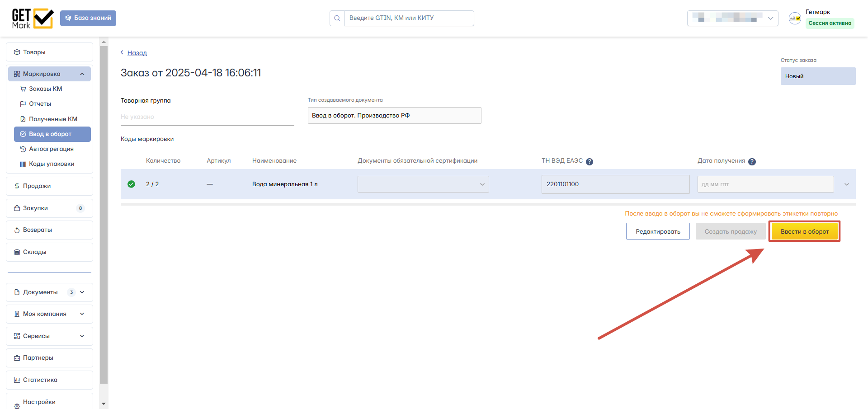Click the Ввод в оборот check icon
The height and width of the screenshot is (409, 868).
tap(23, 134)
